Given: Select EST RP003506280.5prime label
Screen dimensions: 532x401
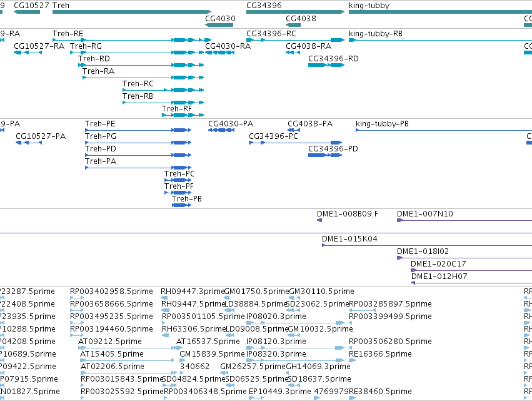Looking at the screenshot, I should 390,342.
